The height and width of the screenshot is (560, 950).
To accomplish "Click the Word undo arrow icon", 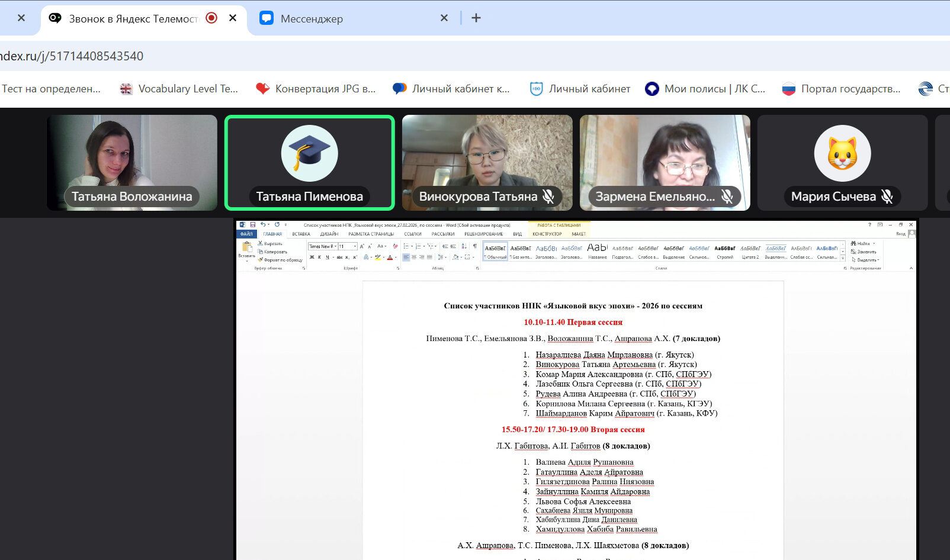I will (x=262, y=225).
